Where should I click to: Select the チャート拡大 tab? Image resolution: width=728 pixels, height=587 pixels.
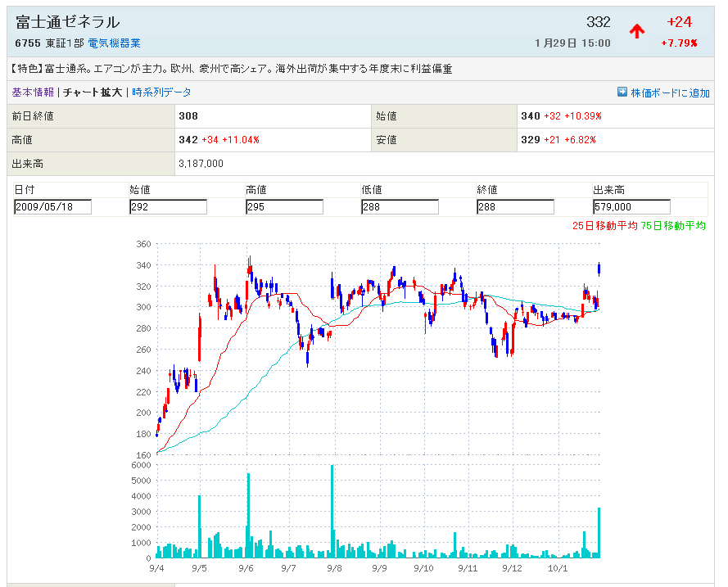[x=93, y=93]
